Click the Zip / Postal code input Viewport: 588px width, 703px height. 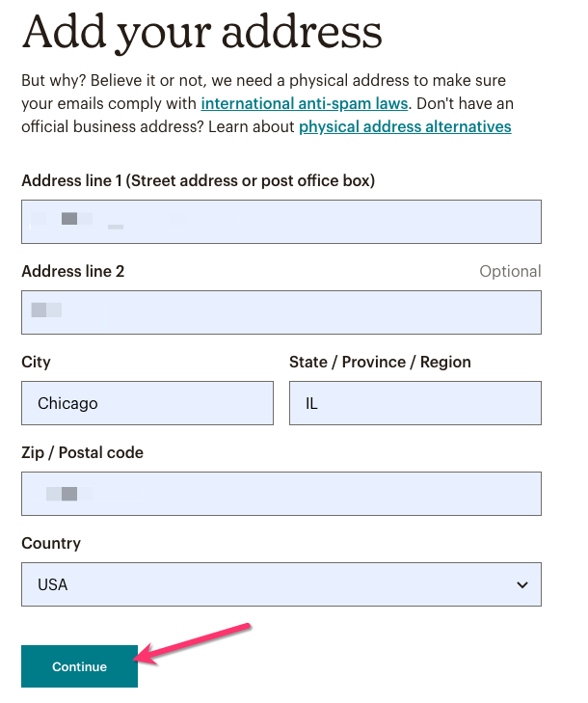281,494
